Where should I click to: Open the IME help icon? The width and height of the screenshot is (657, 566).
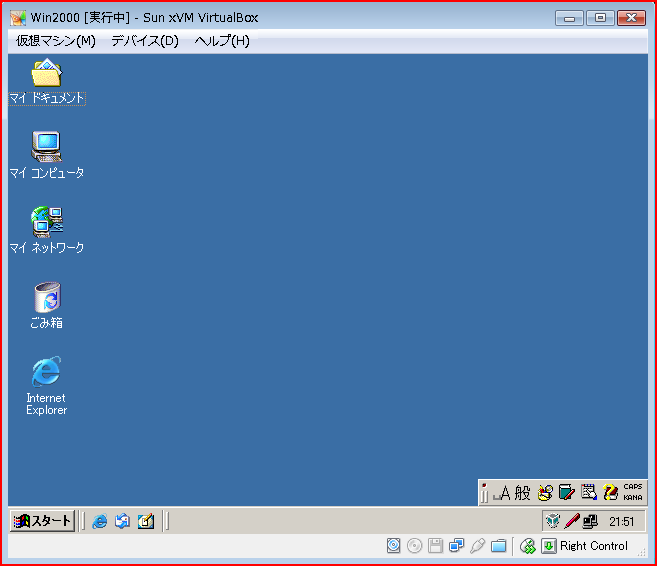[x=610, y=493]
